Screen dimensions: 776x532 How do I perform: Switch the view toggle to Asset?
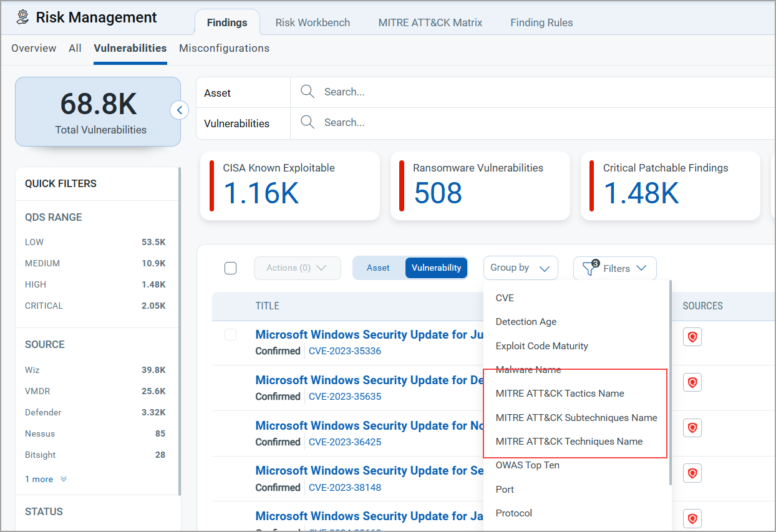coord(378,268)
